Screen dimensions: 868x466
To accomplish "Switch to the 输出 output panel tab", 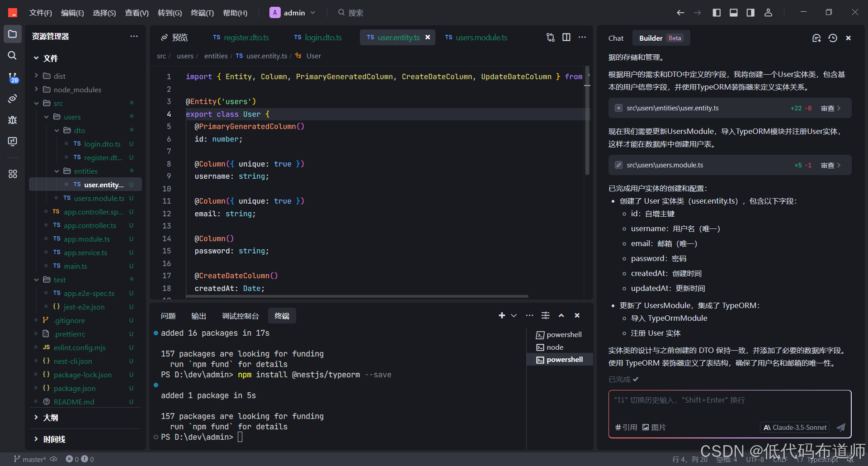I will (x=199, y=316).
